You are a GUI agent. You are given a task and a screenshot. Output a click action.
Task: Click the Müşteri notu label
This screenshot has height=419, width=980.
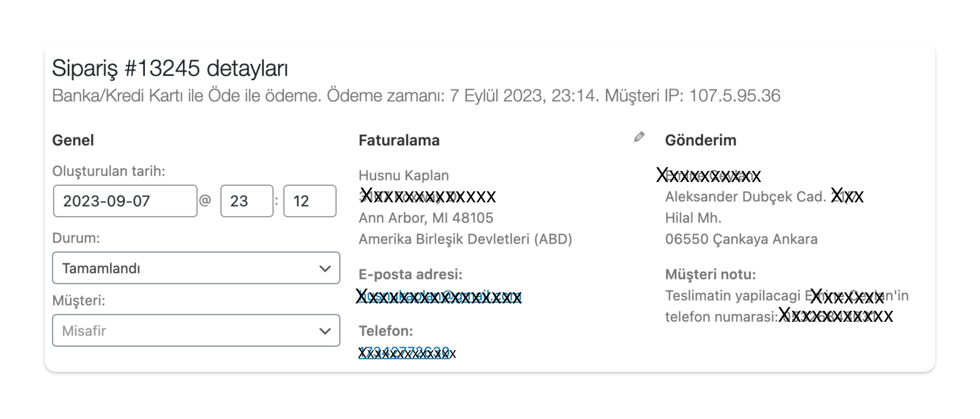[x=710, y=274]
